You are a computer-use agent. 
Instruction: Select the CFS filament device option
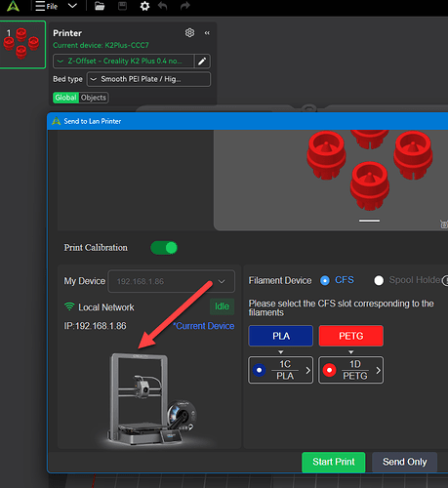[325, 280]
